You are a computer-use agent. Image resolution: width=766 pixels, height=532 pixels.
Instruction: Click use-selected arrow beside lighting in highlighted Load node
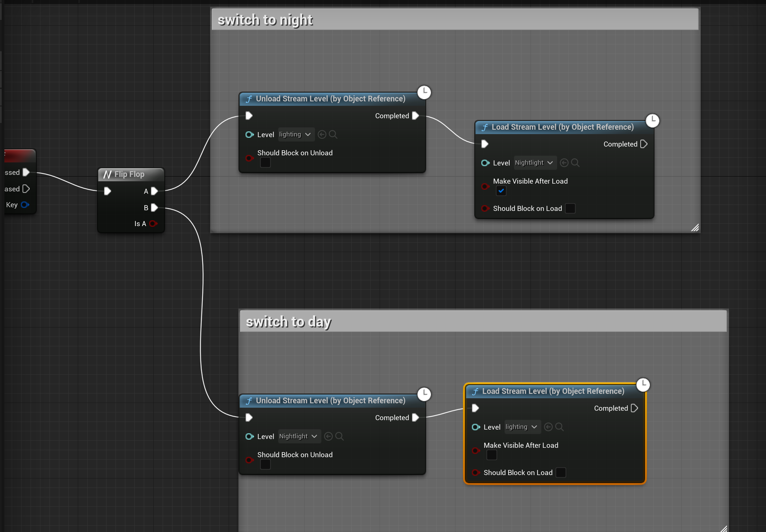click(x=548, y=427)
